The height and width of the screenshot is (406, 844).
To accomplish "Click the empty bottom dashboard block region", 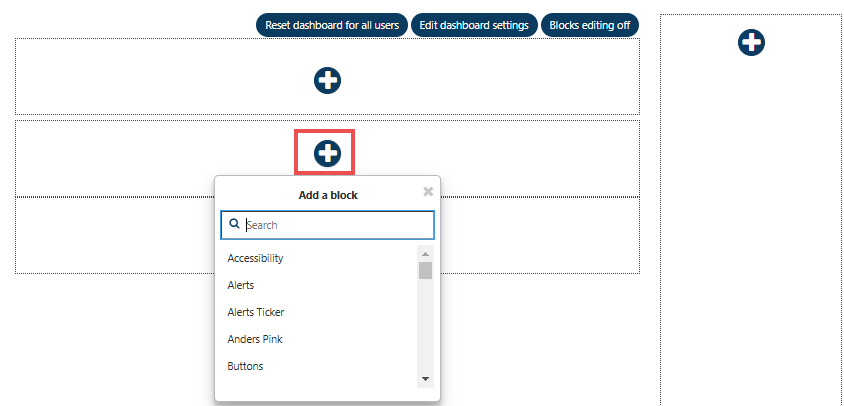I will 540,235.
